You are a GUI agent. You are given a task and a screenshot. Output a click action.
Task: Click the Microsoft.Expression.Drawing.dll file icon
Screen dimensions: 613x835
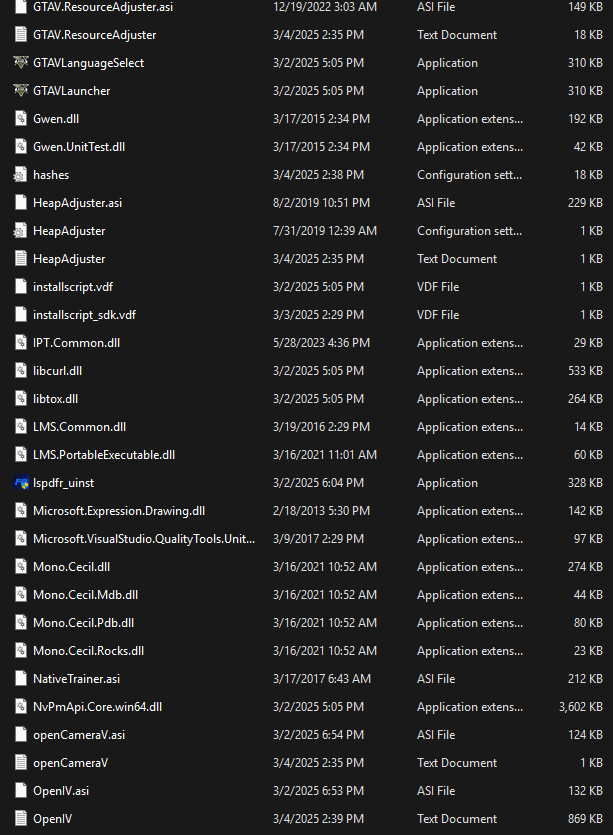pos(21,511)
